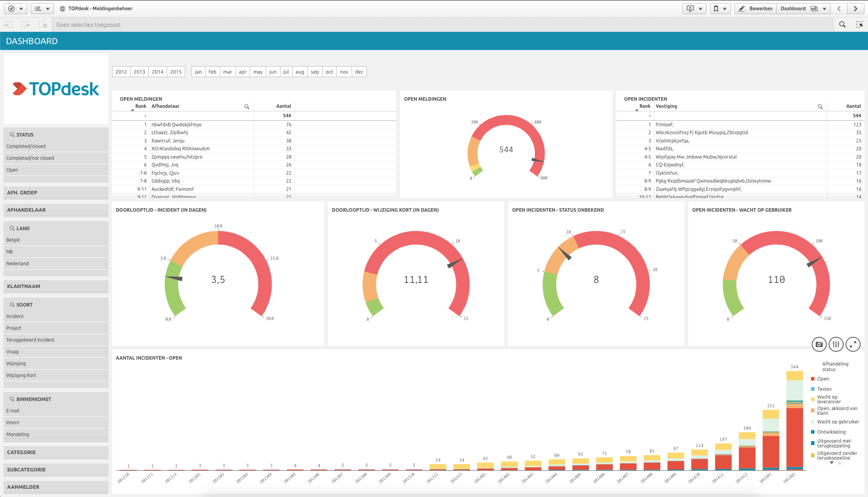868x497 pixels.
Task: Select the jun month filter
Action: point(273,72)
